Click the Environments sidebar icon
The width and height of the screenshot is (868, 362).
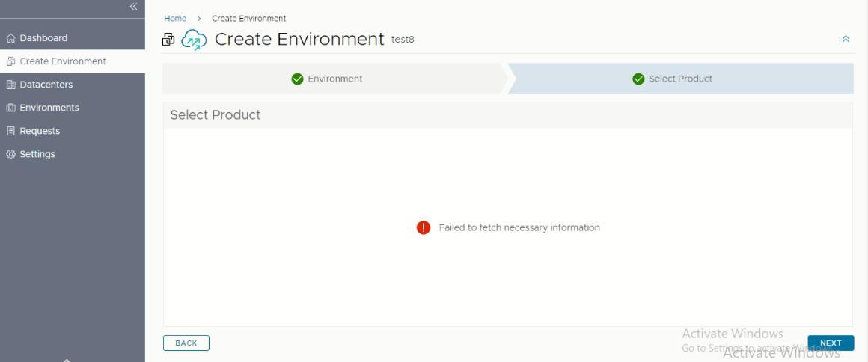pyautogui.click(x=10, y=108)
